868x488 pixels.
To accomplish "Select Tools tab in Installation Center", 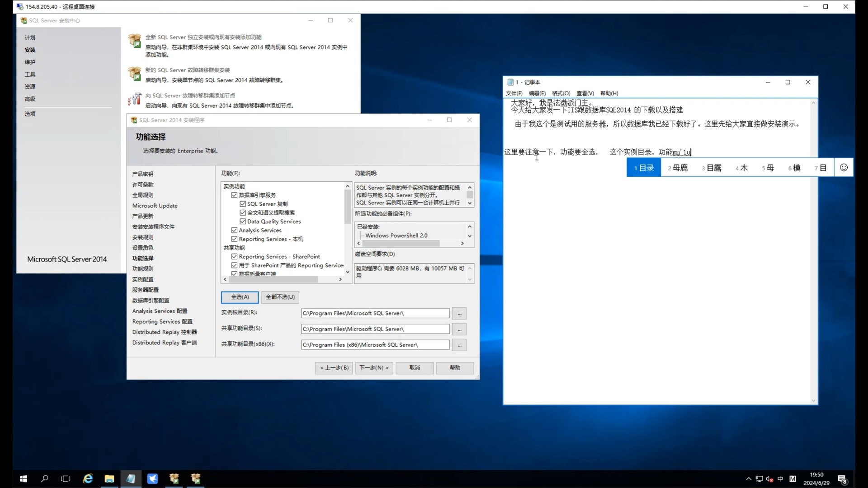I will tap(30, 75).
